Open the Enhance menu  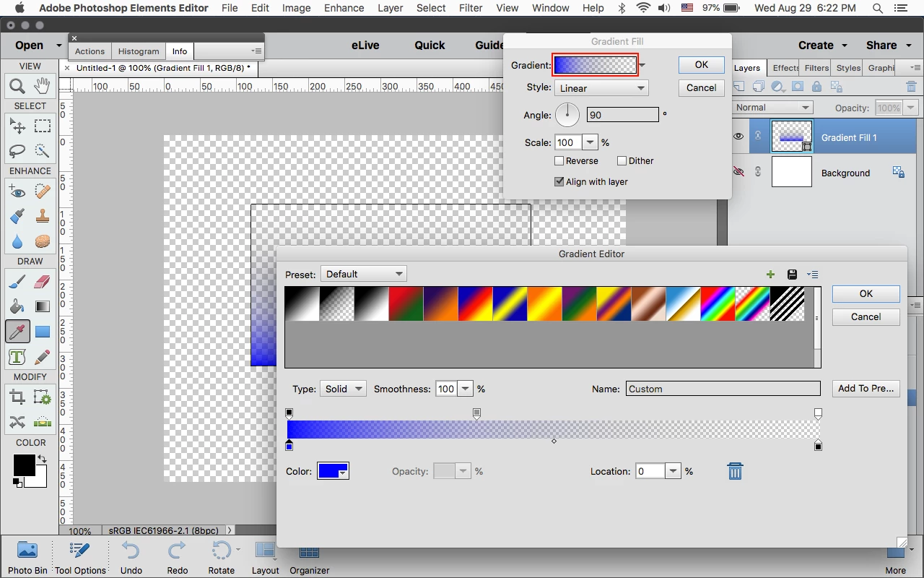point(344,8)
